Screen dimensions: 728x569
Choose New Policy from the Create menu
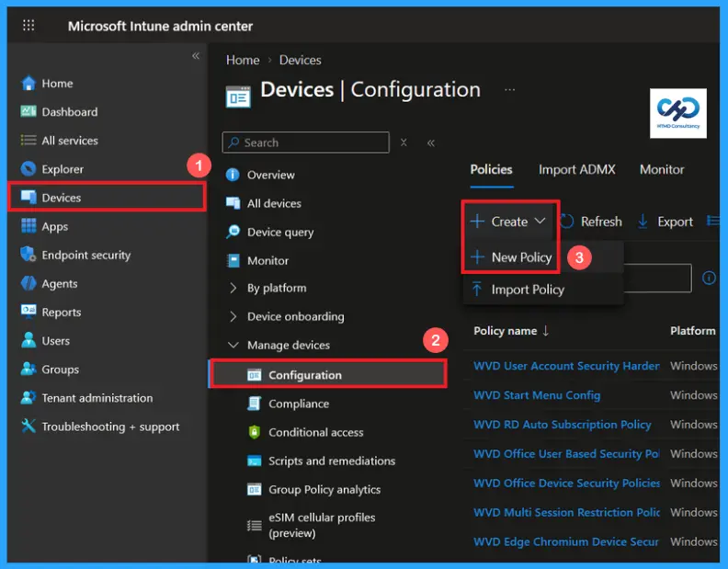tap(511, 257)
